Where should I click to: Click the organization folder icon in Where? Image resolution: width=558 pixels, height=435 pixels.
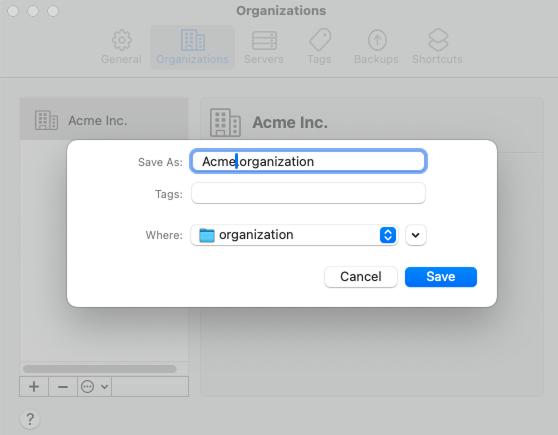coord(207,235)
